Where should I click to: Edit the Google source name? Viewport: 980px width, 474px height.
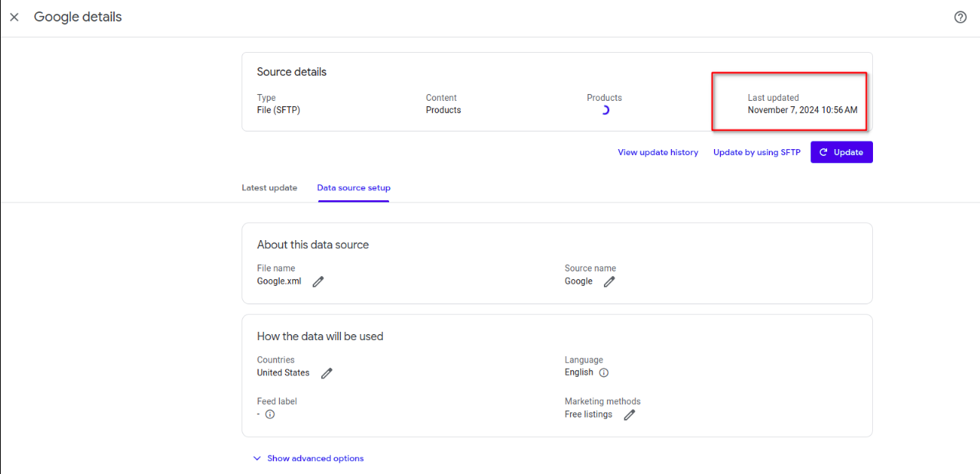click(x=609, y=281)
